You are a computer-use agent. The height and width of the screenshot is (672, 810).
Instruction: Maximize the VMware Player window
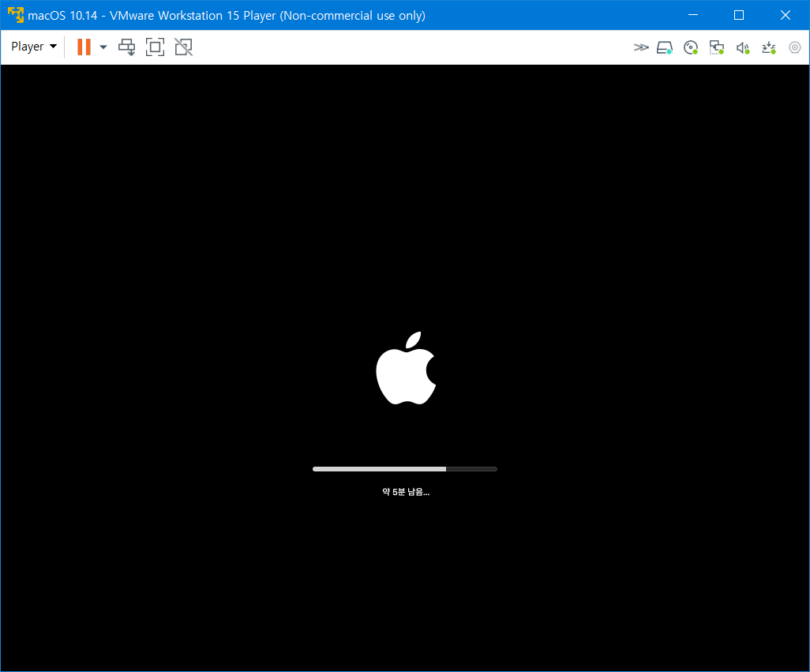click(x=739, y=15)
